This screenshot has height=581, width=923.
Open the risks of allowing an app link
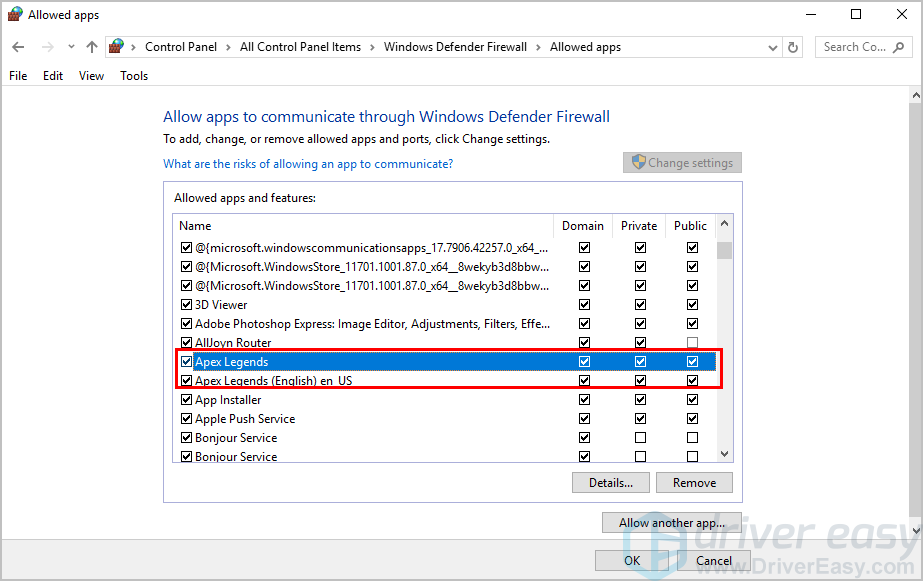point(308,164)
